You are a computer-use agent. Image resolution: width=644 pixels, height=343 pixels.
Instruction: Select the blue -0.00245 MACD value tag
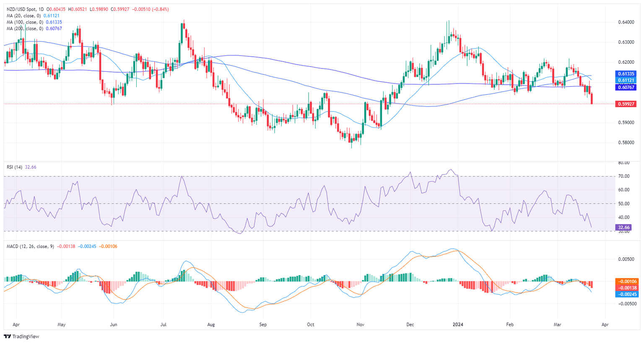click(x=627, y=294)
